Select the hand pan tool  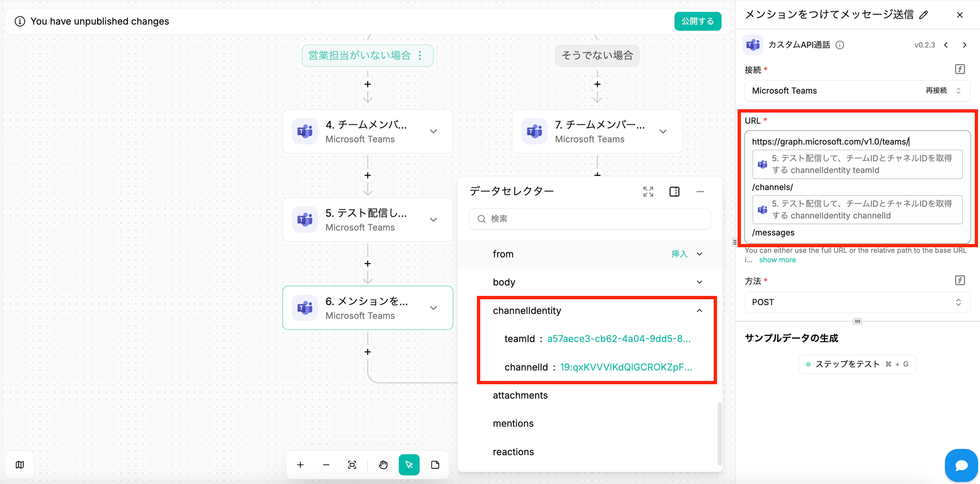[x=383, y=465]
